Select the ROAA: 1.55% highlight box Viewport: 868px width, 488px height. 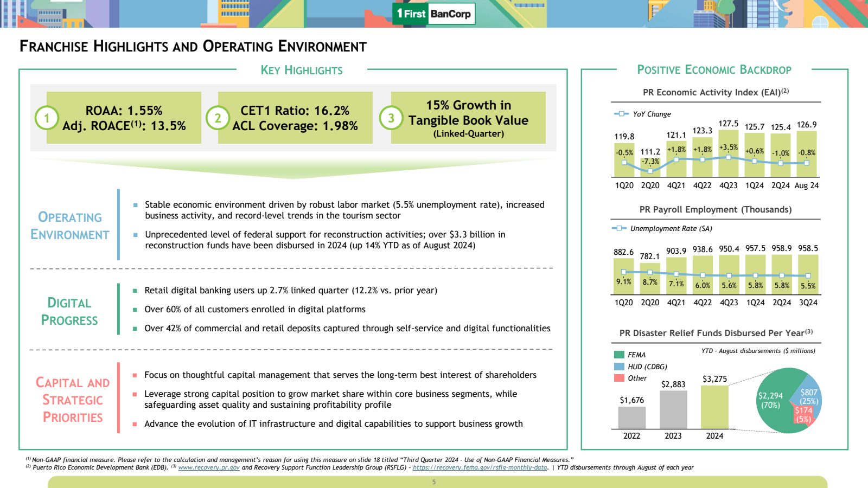(124, 118)
